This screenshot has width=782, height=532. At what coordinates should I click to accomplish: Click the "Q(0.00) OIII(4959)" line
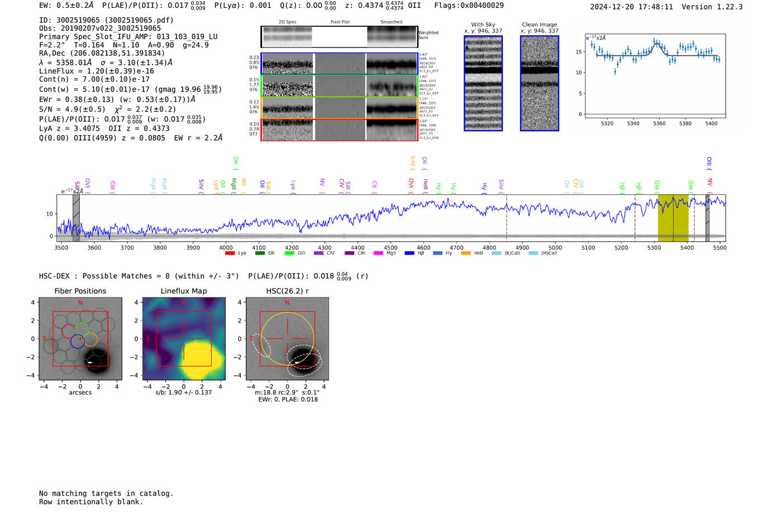point(131,138)
